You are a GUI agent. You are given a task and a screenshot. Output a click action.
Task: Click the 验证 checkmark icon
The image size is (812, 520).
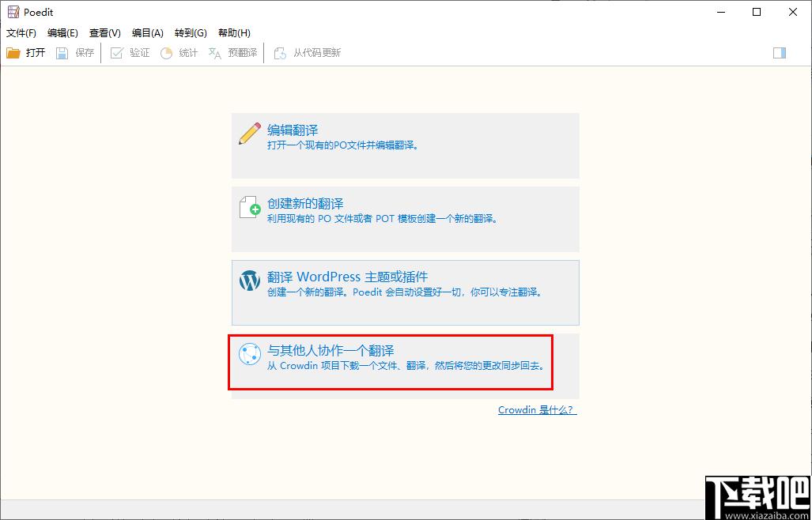click(x=117, y=53)
